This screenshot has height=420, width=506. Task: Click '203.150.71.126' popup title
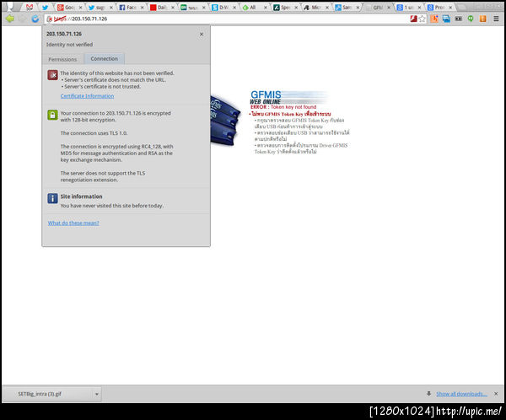click(x=64, y=34)
